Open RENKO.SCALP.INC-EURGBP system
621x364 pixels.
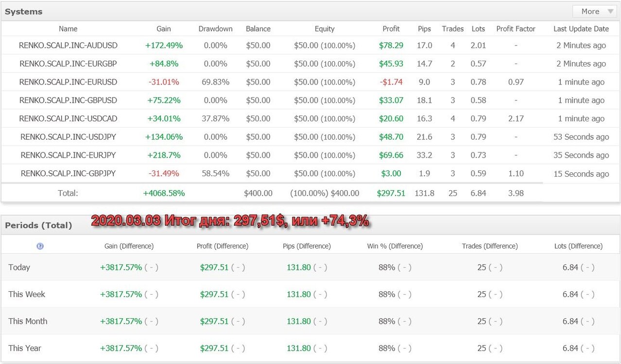tap(68, 64)
